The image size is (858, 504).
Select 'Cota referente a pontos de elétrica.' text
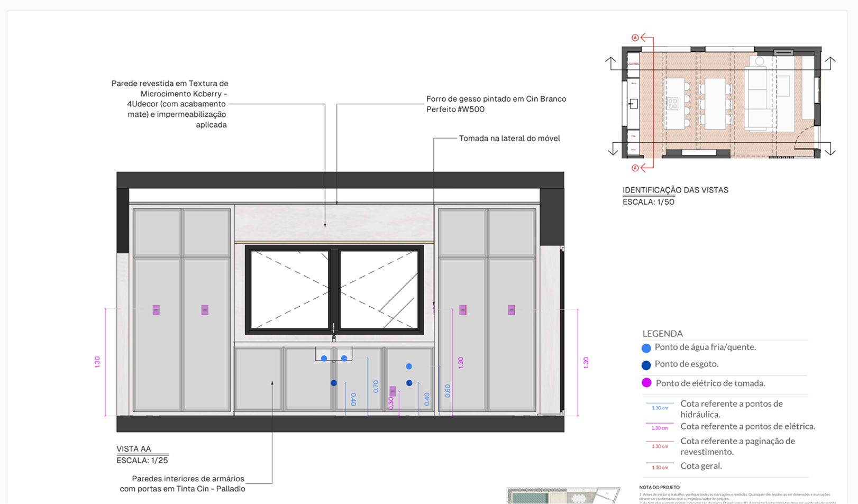click(x=748, y=426)
